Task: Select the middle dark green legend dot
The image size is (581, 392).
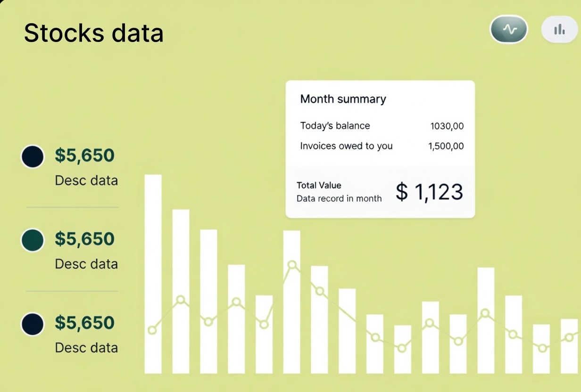Action: pos(33,240)
